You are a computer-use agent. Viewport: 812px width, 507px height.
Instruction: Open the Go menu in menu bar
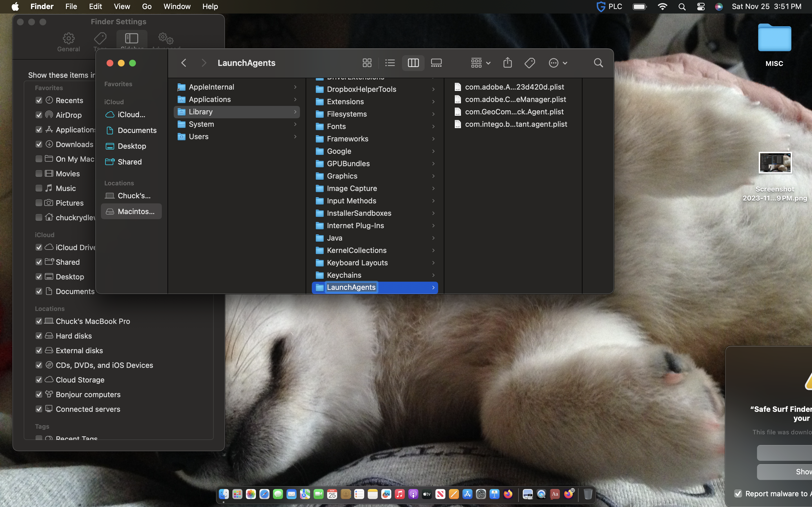[147, 7]
